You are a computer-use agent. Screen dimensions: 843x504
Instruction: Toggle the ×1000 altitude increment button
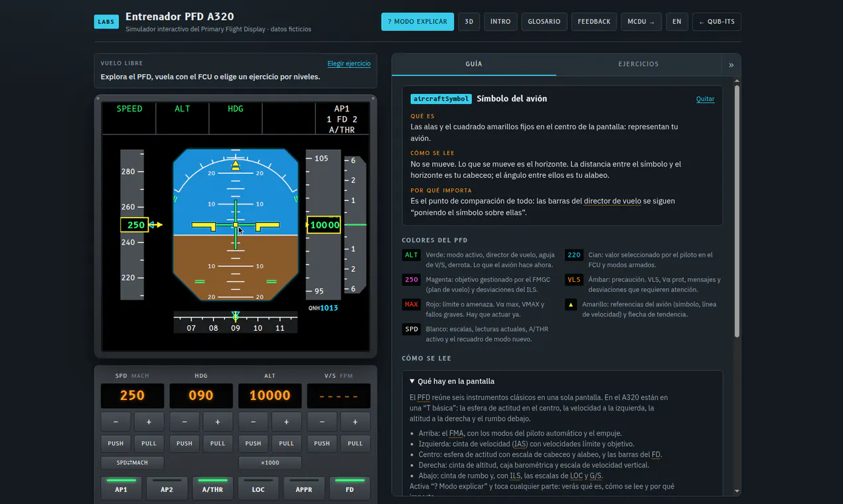click(x=269, y=463)
